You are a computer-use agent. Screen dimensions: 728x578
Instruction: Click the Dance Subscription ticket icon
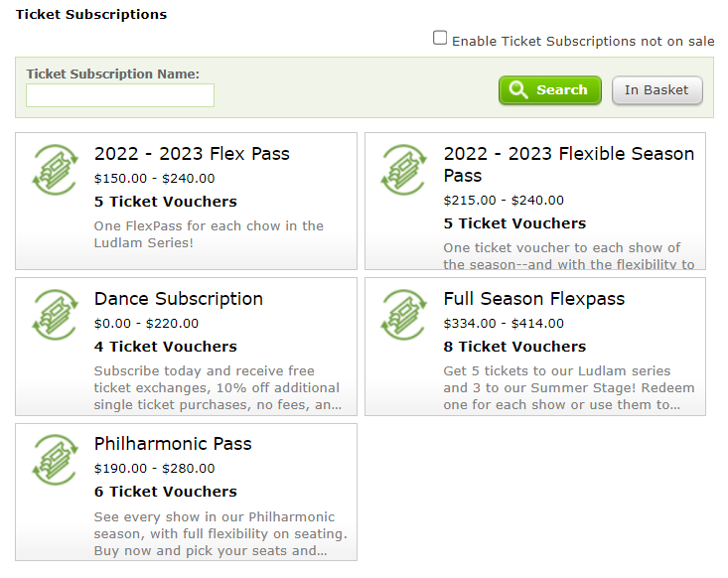click(x=56, y=315)
